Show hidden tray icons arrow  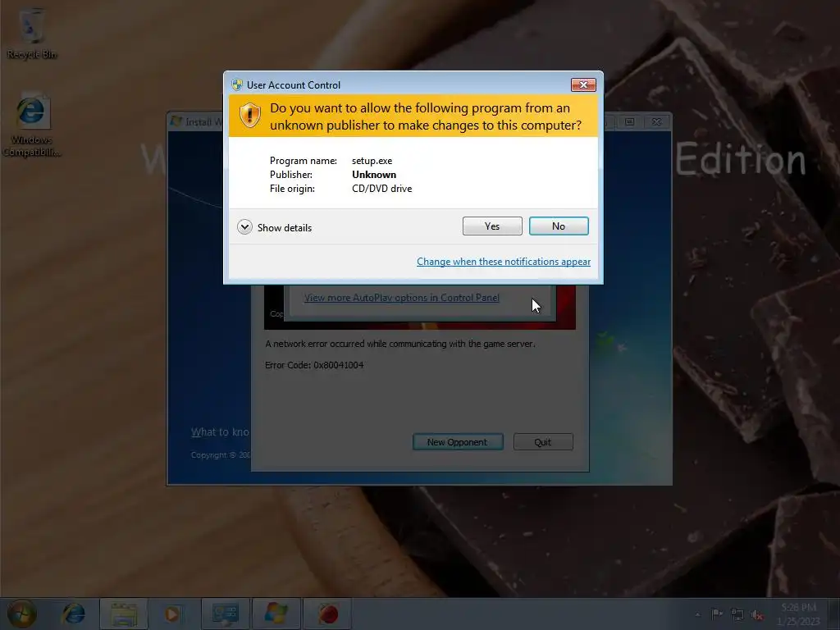pyautogui.click(x=697, y=614)
